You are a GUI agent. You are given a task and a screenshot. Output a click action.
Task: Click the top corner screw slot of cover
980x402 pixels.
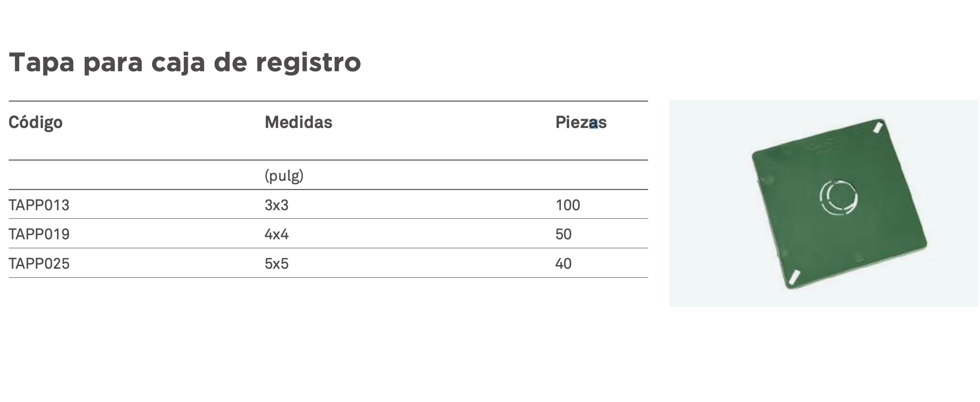click(x=878, y=127)
